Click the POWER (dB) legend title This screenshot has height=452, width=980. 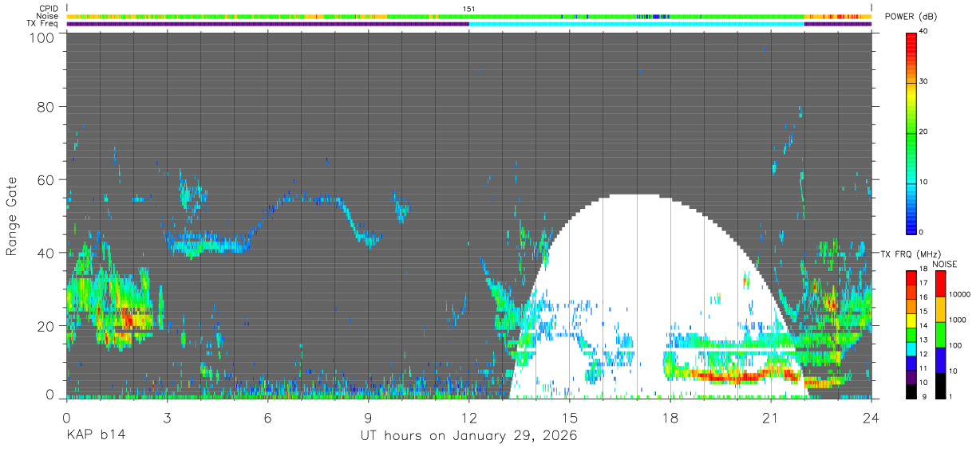pos(911,17)
